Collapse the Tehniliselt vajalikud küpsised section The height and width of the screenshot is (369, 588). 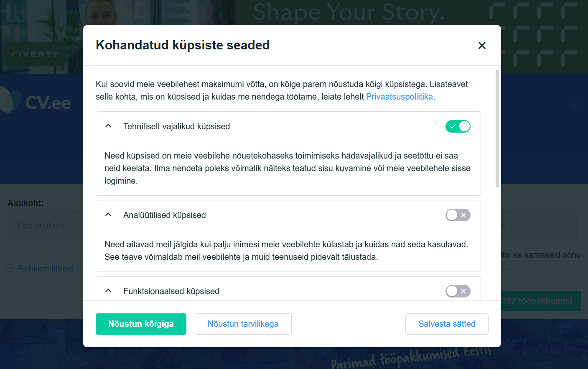[108, 126]
